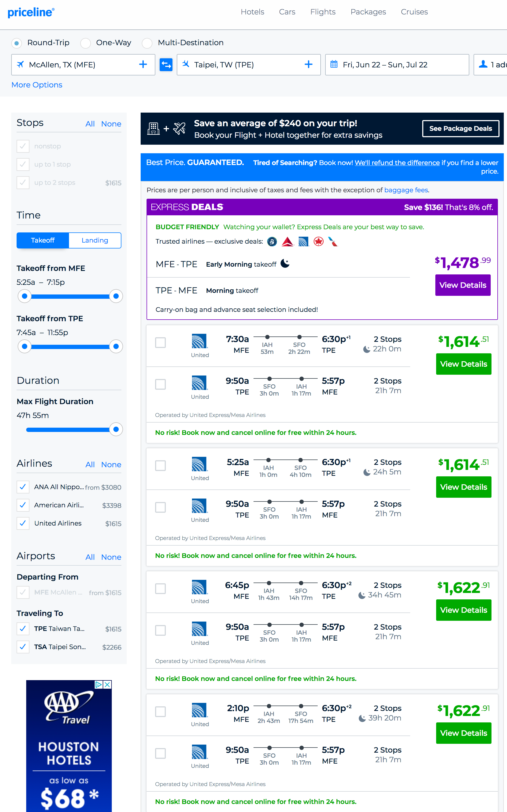Image resolution: width=507 pixels, height=812 pixels.
Task: Check the 5:25a MFE departure flight checkbox
Action: [x=161, y=466]
